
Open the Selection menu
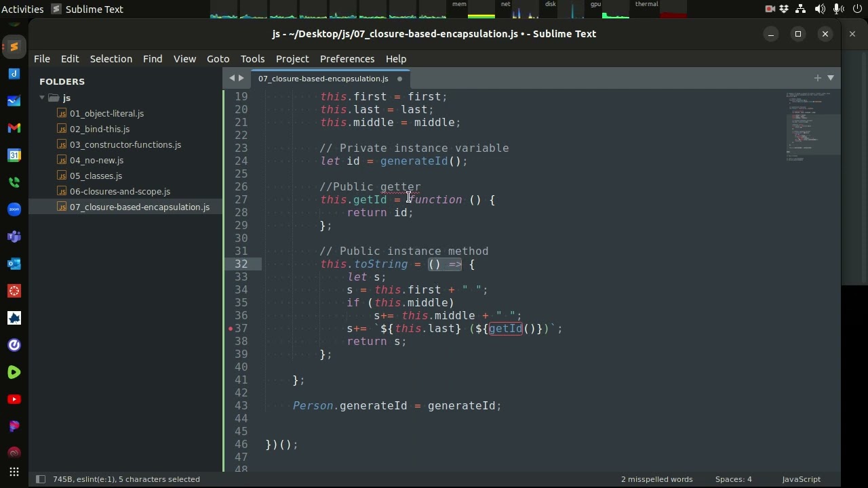point(111,59)
